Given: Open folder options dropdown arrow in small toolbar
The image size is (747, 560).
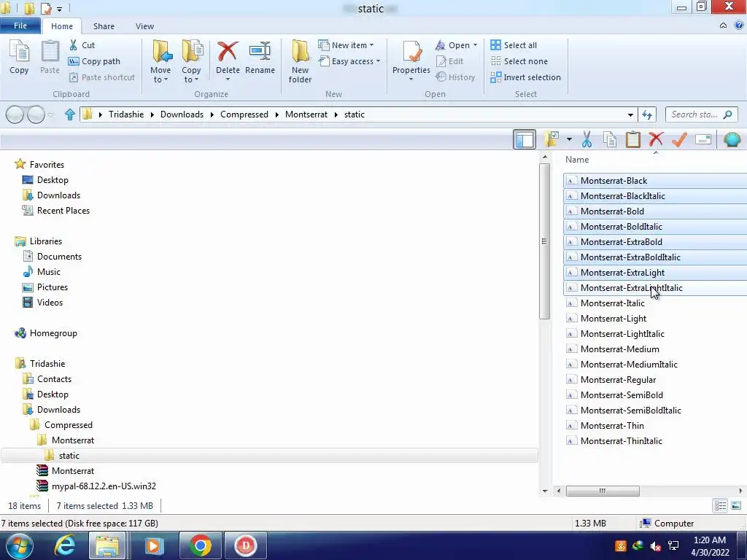Looking at the screenshot, I should (x=569, y=139).
